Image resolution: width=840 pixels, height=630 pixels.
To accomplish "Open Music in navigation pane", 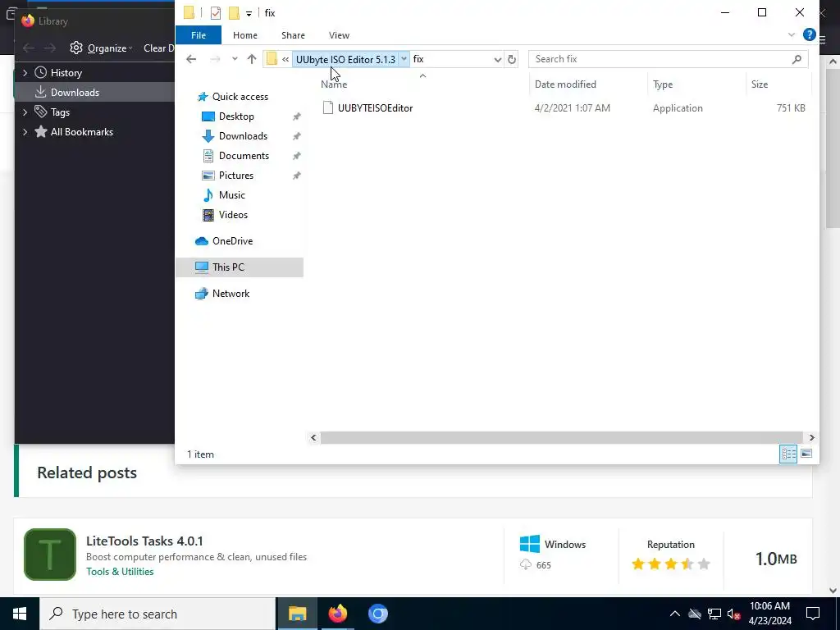I will coord(231,195).
